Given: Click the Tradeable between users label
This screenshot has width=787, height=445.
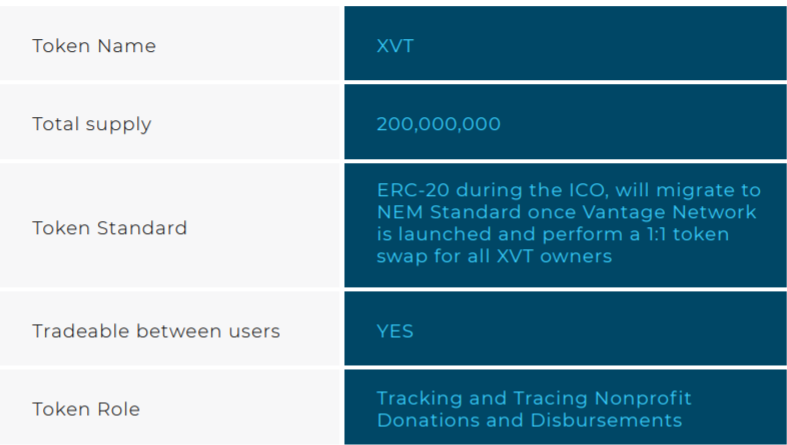Looking at the screenshot, I should 155,330.
